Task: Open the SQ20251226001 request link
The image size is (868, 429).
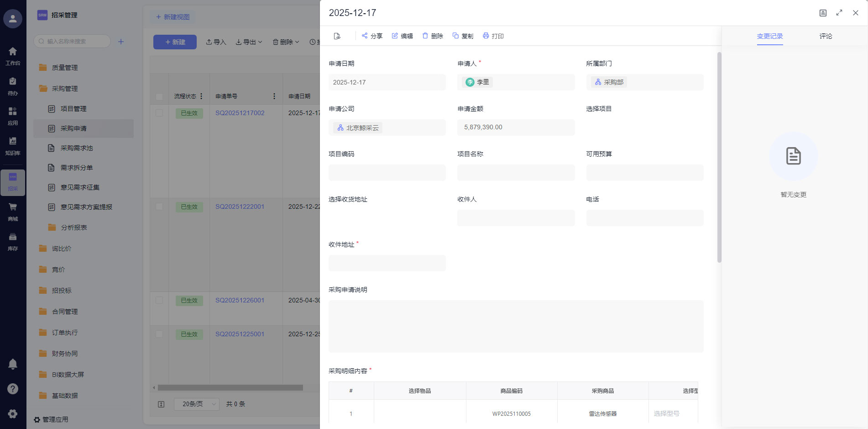Action: click(240, 300)
